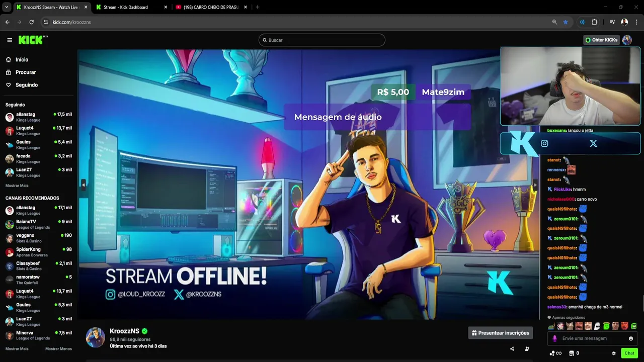Viewport: 644px width, 362px height.
Task: Open BaianoTV recommended channel
Action: click(x=39, y=224)
